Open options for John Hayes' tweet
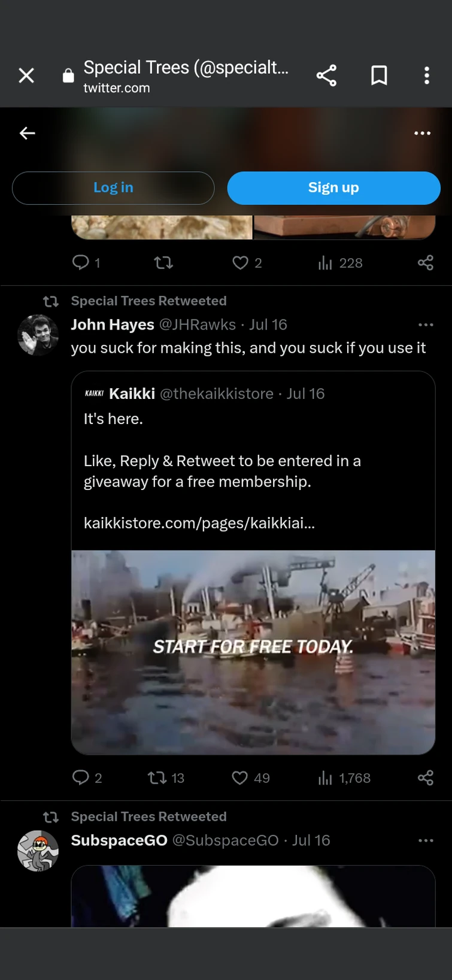Viewport: 452px width, 980px height. point(426,325)
